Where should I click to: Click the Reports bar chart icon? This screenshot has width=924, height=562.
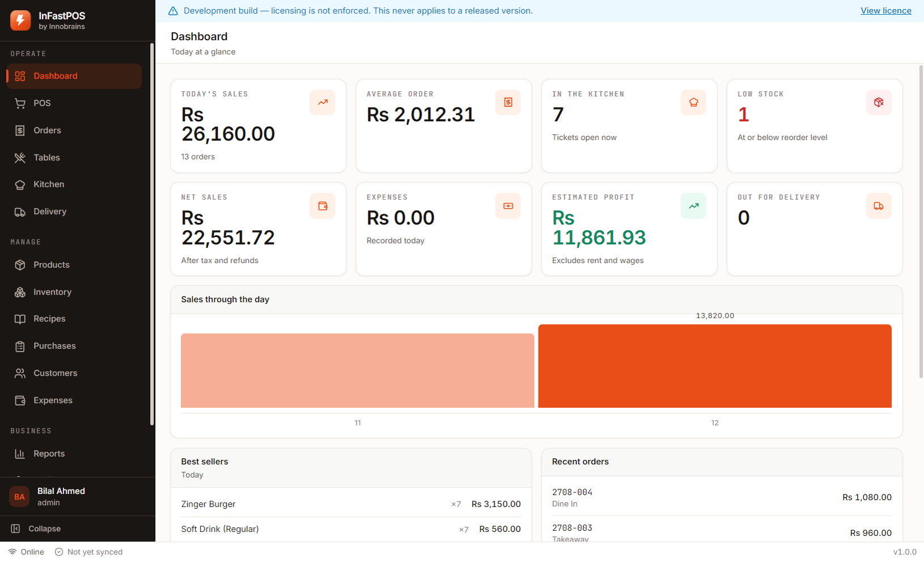pyautogui.click(x=20, y=454)
